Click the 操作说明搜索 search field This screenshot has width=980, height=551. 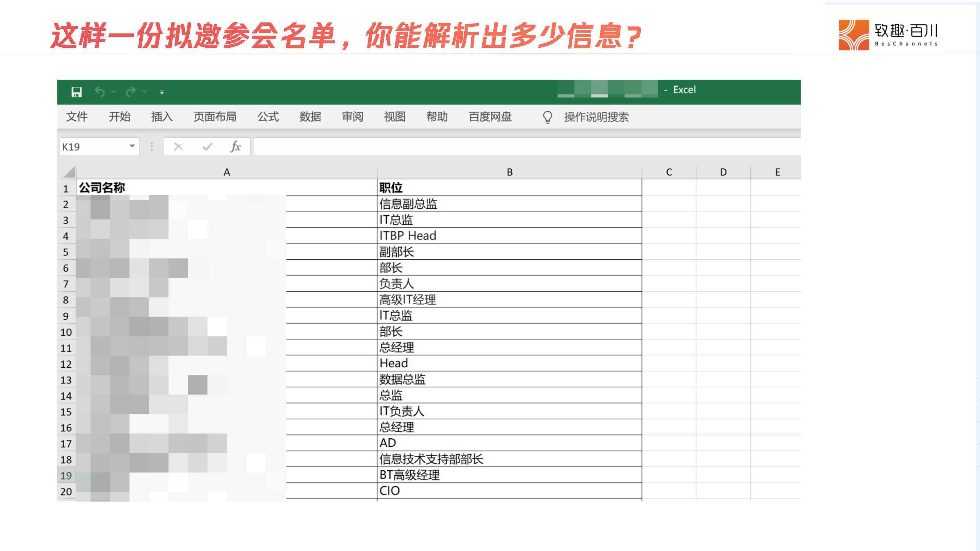coord(596,117)
